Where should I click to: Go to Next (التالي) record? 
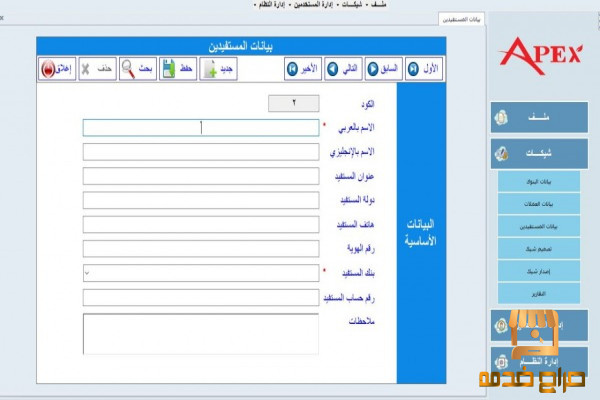coord(343,69)
